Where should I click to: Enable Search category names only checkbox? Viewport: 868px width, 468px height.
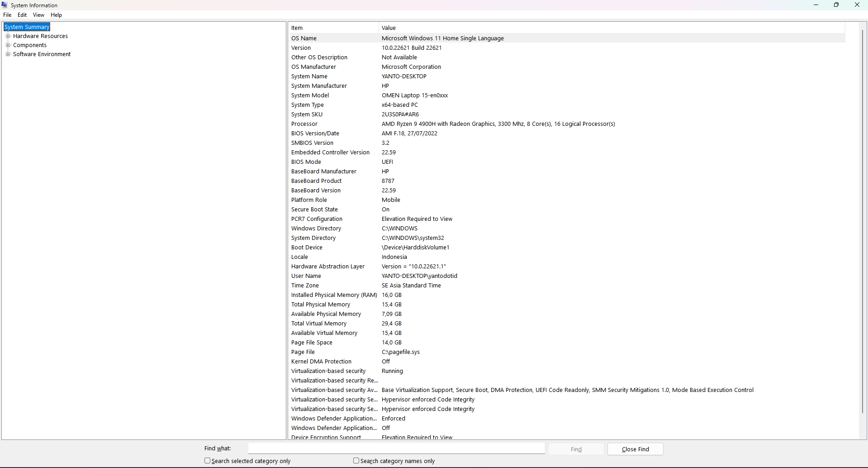(x=356, y=460)
